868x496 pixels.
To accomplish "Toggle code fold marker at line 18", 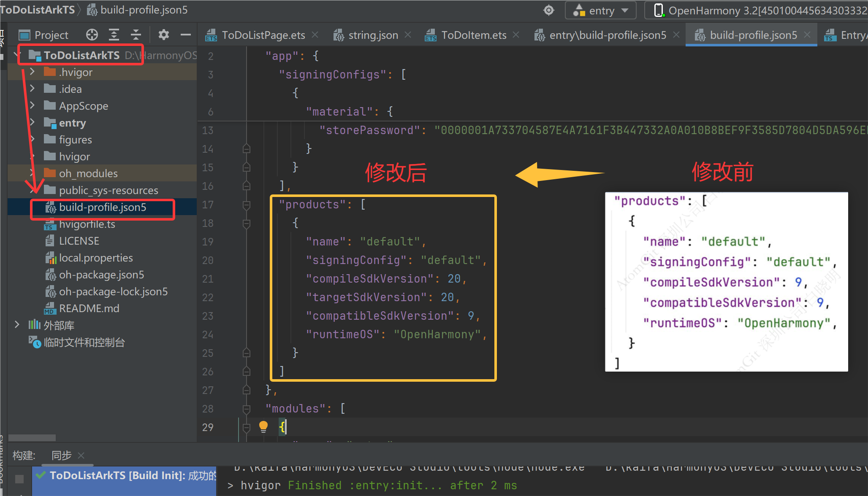I will pyautogui.click(x=247, y=224).
